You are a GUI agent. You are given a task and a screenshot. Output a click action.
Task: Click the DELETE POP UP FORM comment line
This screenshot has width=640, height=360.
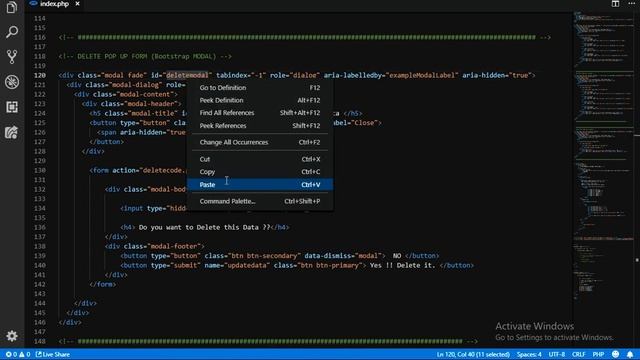pyautogui.click(x=145, y=56)
